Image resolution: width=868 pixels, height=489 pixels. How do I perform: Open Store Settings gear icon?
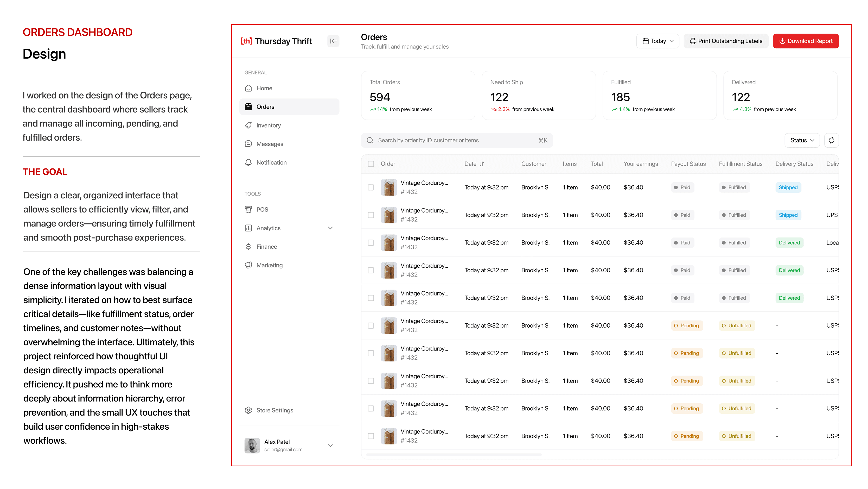point(248,410)
